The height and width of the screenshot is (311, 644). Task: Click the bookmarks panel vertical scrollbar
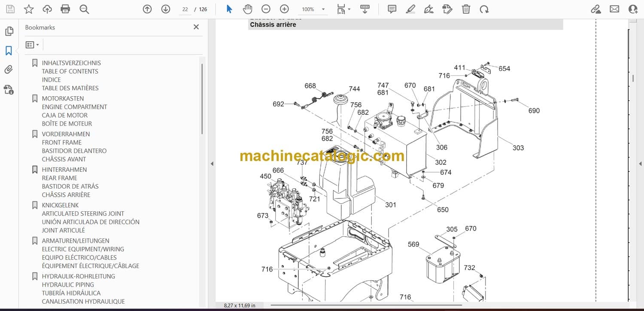point(202,99)
